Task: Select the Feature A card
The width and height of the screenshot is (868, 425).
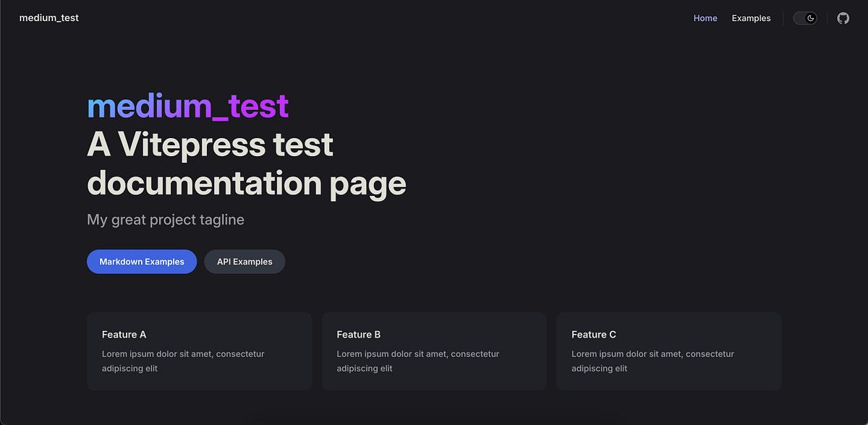Action: tap(199, 351)
